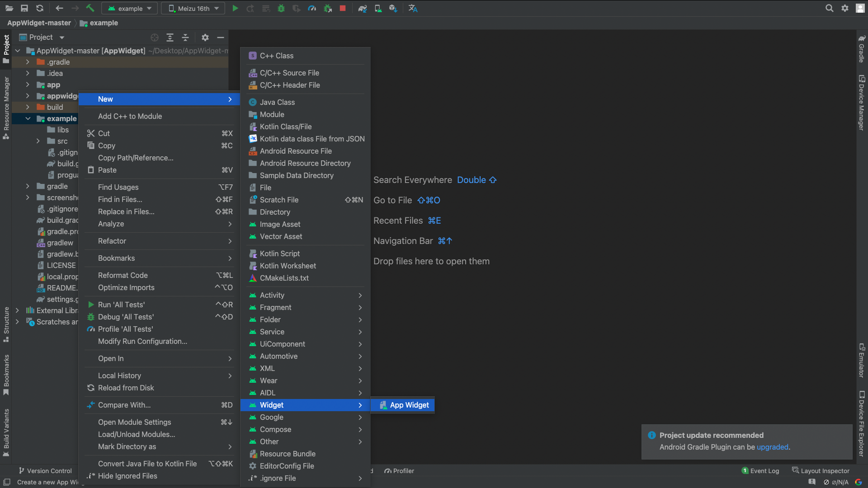The width and height of the screenshot is (868, 488).
Task: Expand the .gradle folder in tree
Action: click(x=28, y=62)
